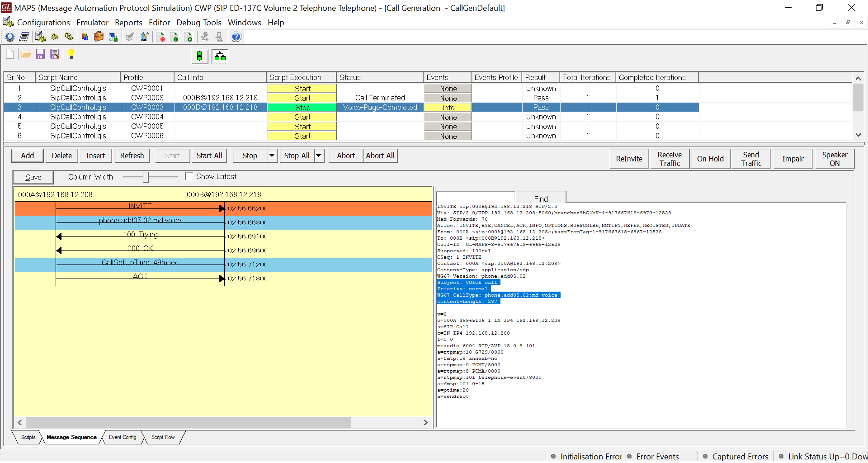868x463 pixels.
Task: Click the satellite dish with pencil icon
Action: click(144, 37)
